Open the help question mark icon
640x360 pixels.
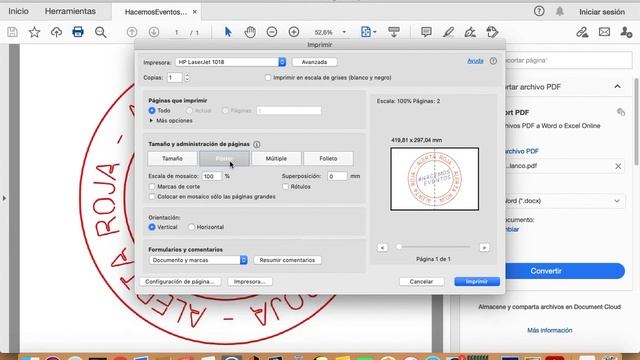(539, 11)
